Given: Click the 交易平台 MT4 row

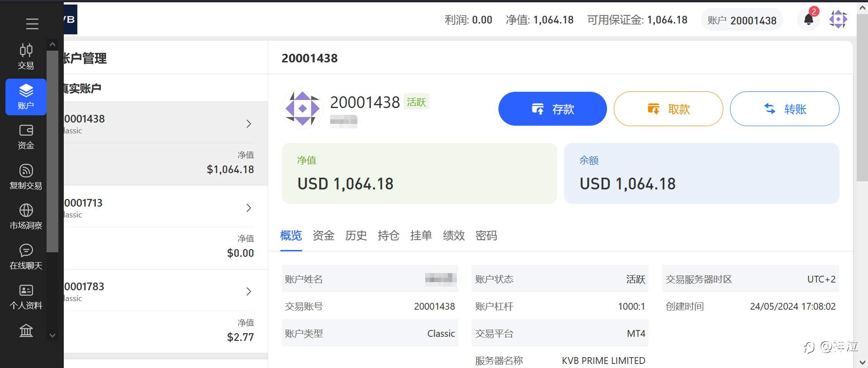Looking at the screenshot, I should [x=560, y=333].
